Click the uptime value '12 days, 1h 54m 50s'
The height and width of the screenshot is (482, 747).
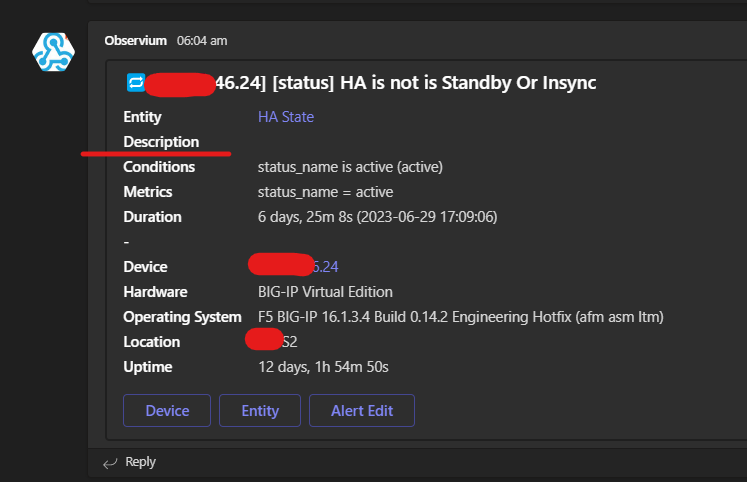[x=323, y=367]
